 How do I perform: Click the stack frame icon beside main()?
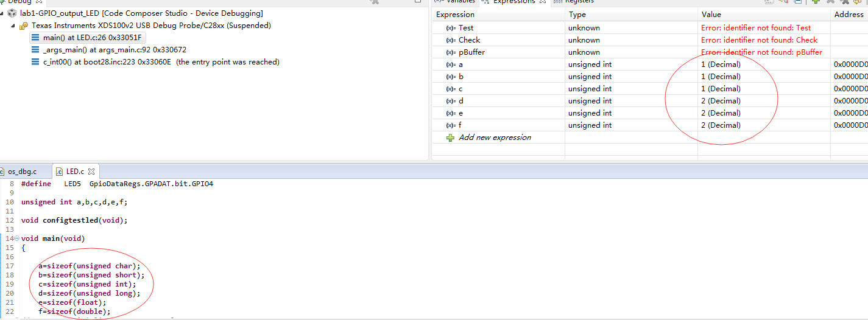pyautogui.click(x=35, y=38)
